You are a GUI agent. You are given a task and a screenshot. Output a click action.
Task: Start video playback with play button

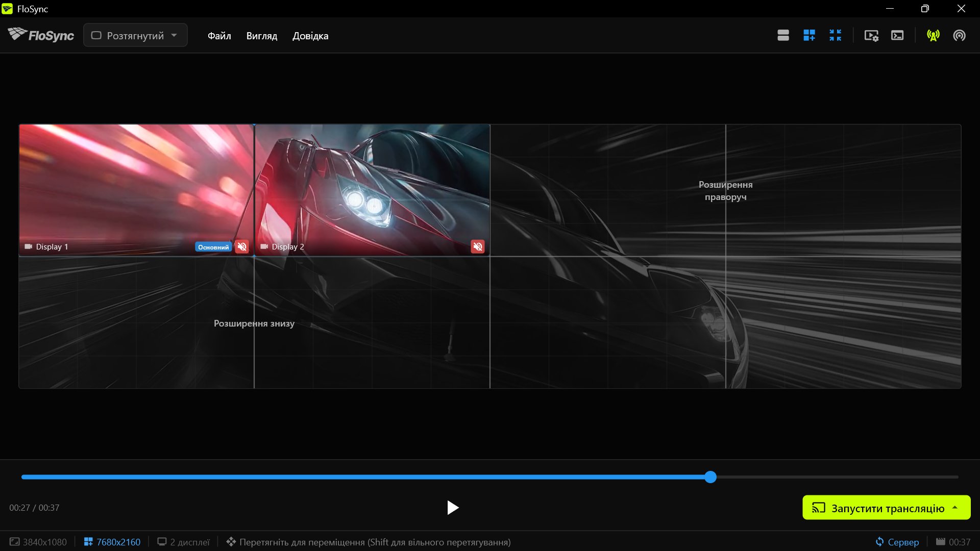(452, 508)
